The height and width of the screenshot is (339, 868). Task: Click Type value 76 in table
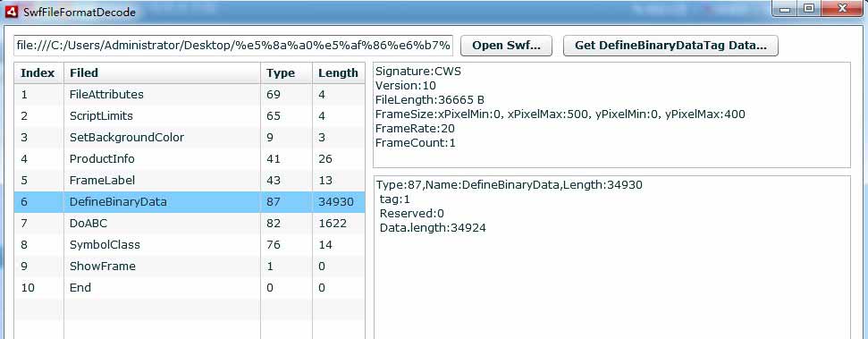click(274, 245)
